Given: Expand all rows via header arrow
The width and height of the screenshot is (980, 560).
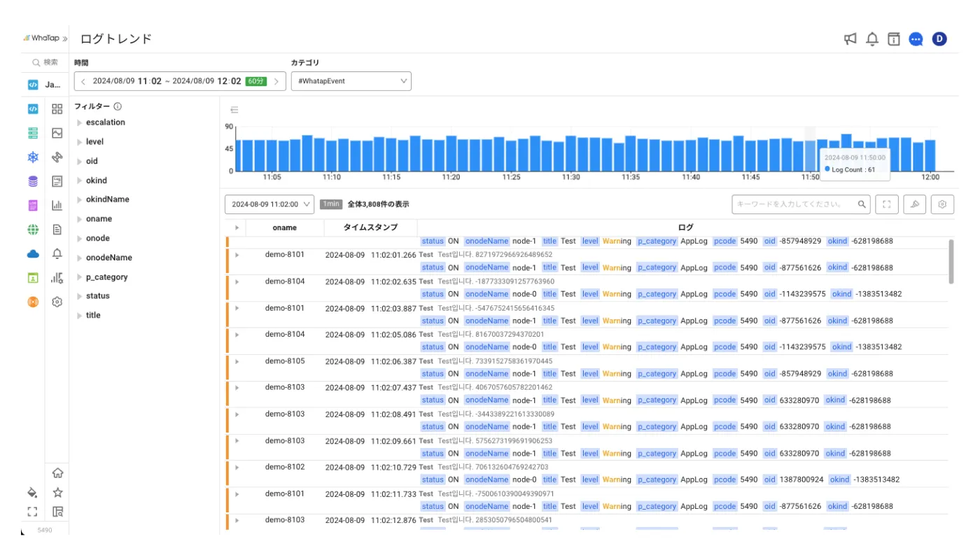Looking at the screenshot, I should (237, 227).
